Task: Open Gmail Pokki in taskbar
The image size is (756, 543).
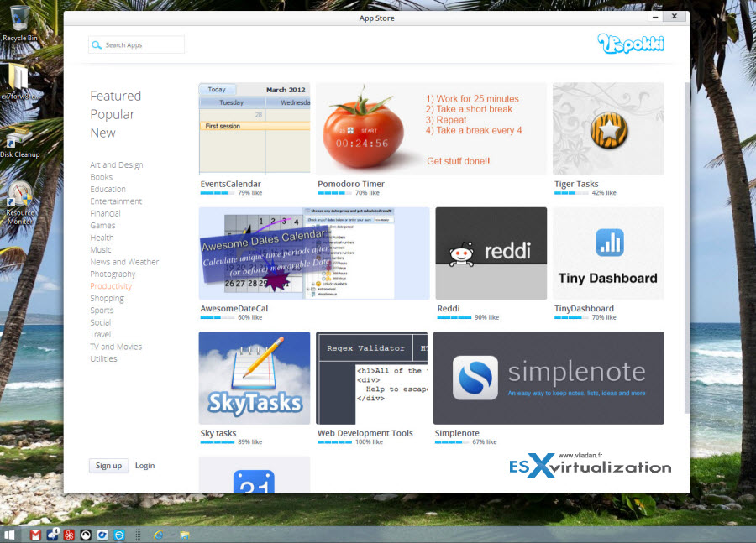Action: click(x=35, y=535)
